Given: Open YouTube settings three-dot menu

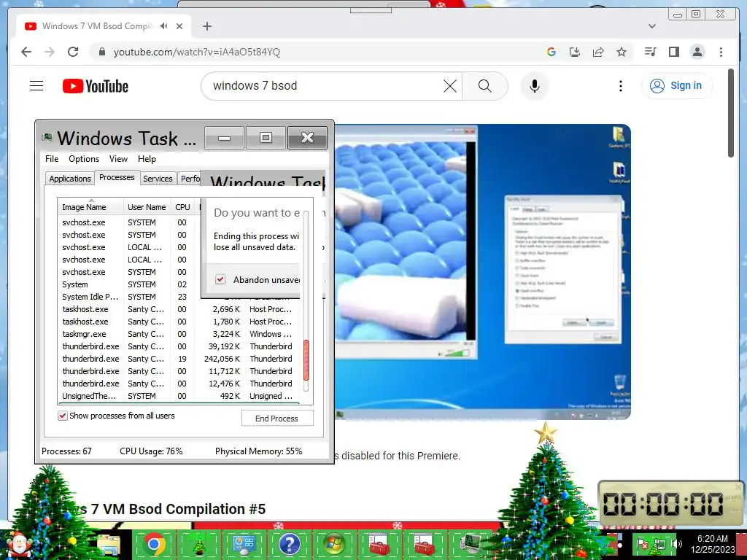Looking at the screenshot, I should coord(620,86).
